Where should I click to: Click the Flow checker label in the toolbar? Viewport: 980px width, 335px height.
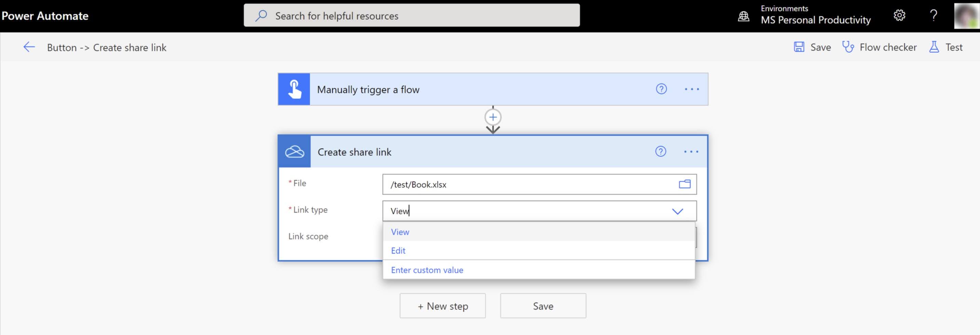[x=888, y=47]
